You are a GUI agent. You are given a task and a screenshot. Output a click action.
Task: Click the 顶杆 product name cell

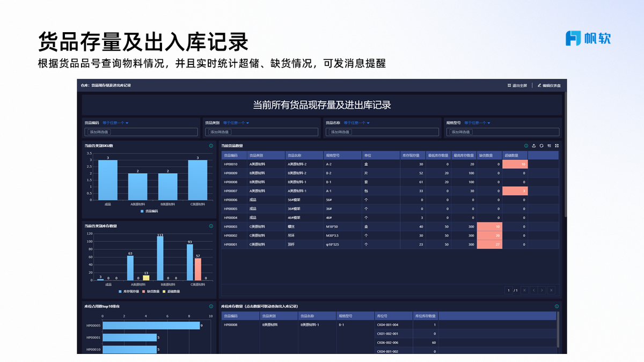[x=304, y=245]
